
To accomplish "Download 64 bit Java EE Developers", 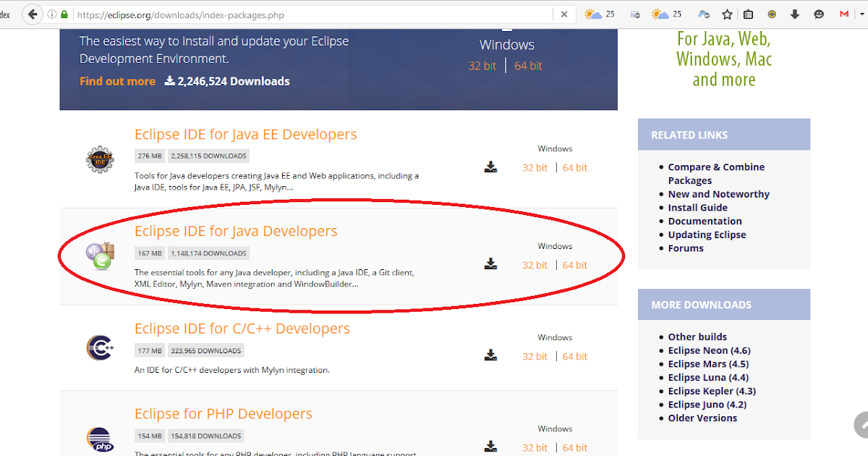I will (575, 168).
